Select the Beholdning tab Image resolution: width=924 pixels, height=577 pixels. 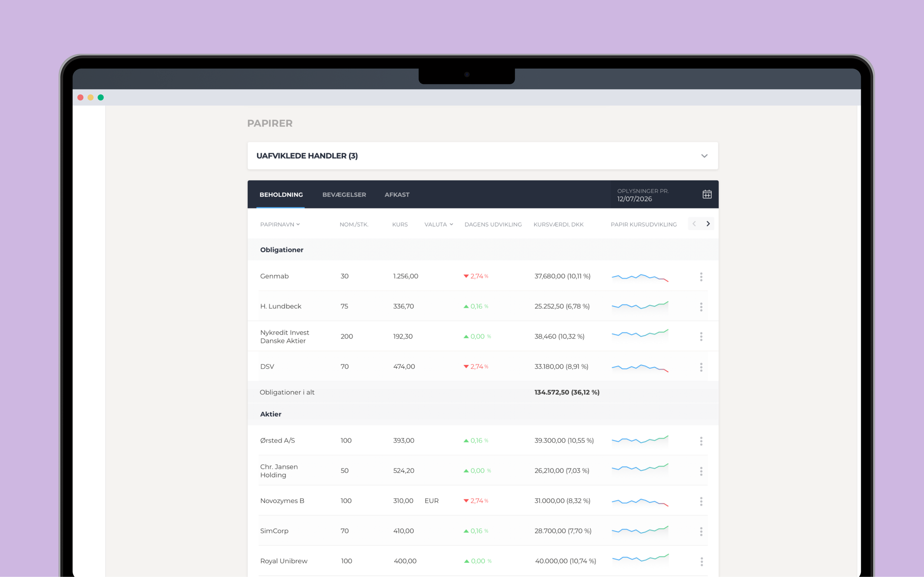281,195
